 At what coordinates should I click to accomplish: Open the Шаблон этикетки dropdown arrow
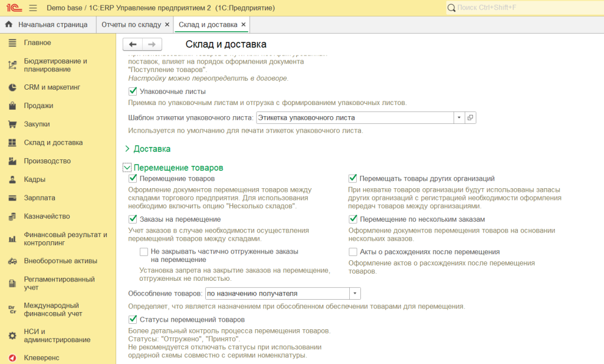click(459, 117)
